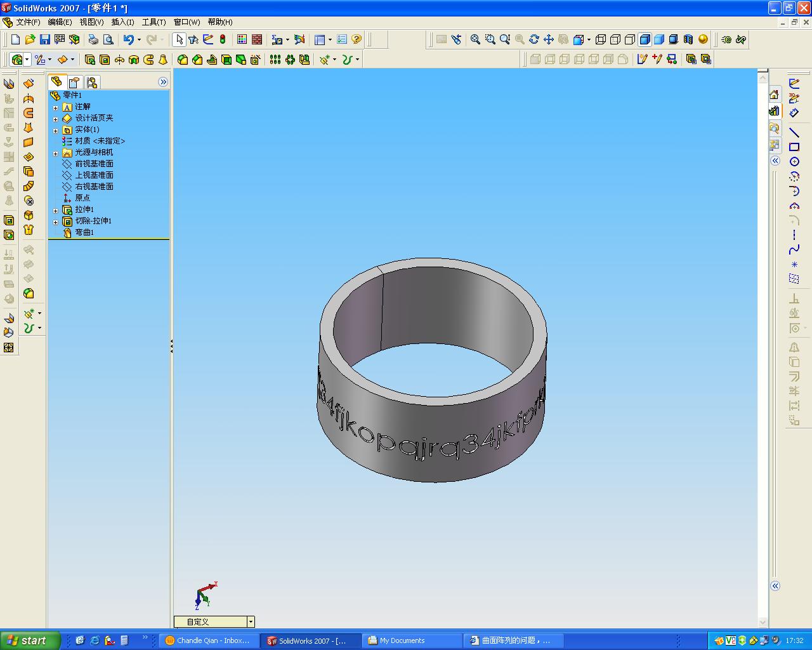Screen dimensions: 812x650
Task: Open the 视图(V) menu
Action: [x=92, y=22]
